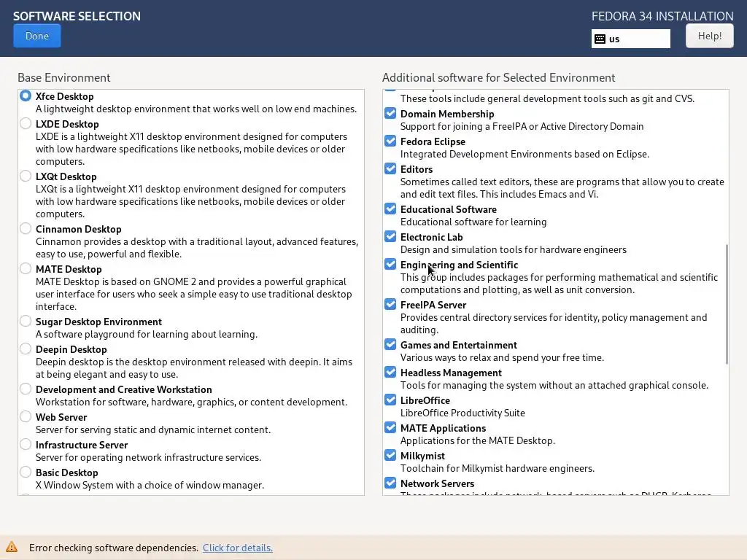Select the Infrastructure Server radio button

click(26, 444)
